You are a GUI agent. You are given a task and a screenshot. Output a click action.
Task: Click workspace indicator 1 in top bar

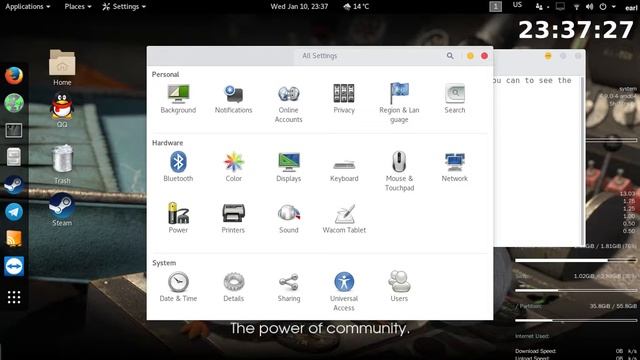coord(496,7)
